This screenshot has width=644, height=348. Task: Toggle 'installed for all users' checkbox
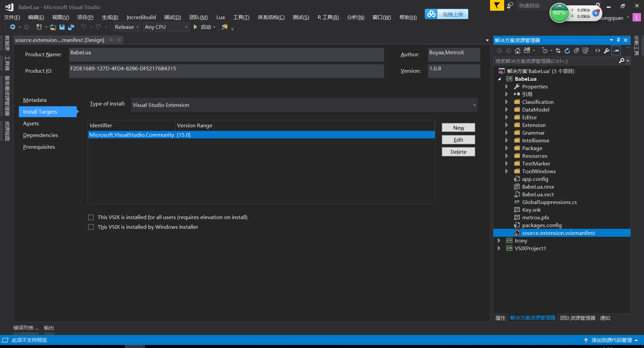tap(91, 217)
